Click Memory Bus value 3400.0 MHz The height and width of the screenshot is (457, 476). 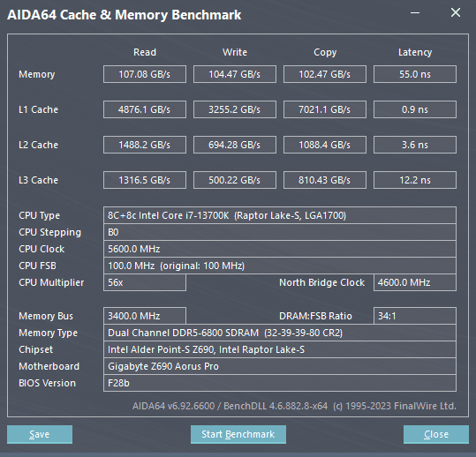145,316
